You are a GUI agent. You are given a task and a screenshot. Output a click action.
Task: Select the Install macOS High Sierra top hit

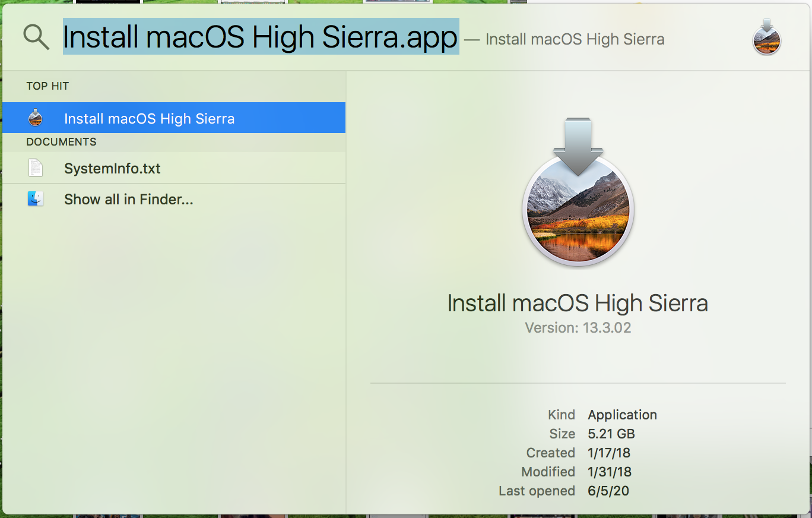(174, 118)
